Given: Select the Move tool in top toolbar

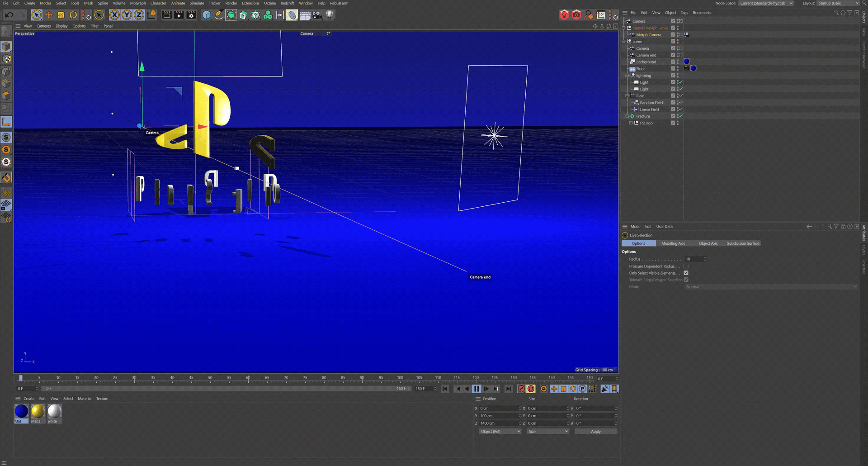Looking at the screenshot, I should [x=49, y=15].
